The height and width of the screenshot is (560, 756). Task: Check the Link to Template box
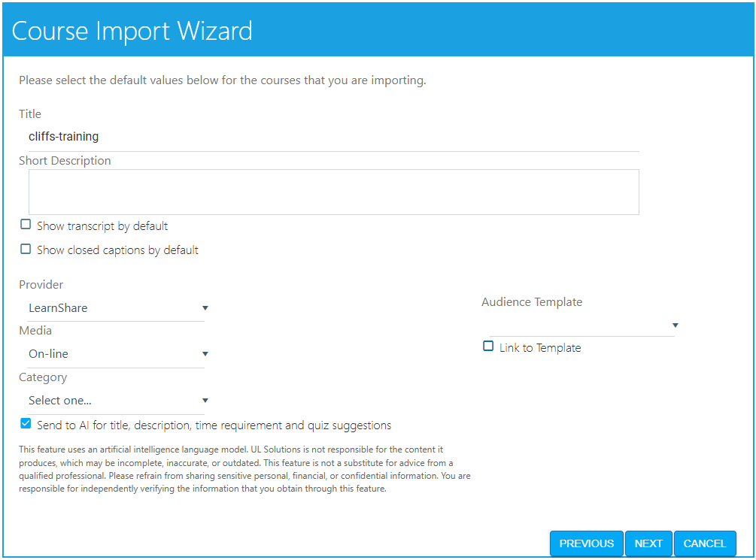coord(488,347)
